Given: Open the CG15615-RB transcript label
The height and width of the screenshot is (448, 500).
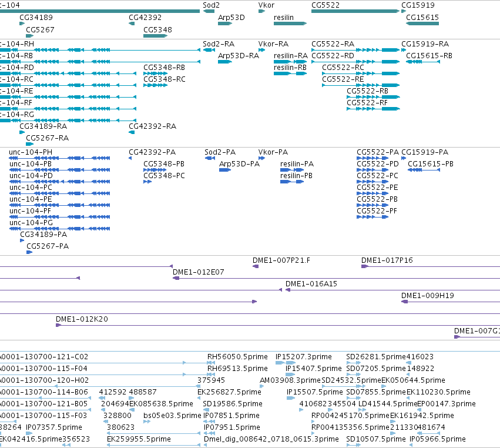Looking at the screenshot, I should coord(429,56).
